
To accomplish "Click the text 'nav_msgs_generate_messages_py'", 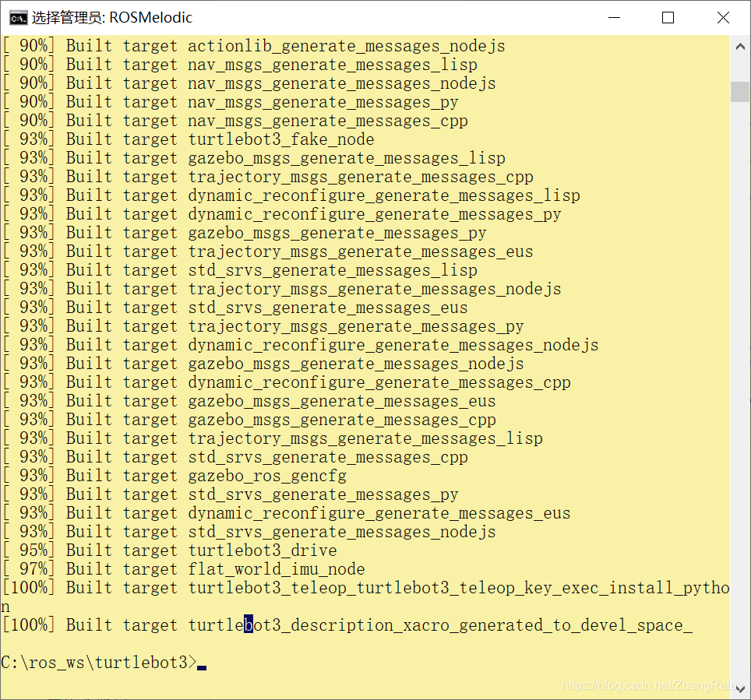I will (323, 103).
